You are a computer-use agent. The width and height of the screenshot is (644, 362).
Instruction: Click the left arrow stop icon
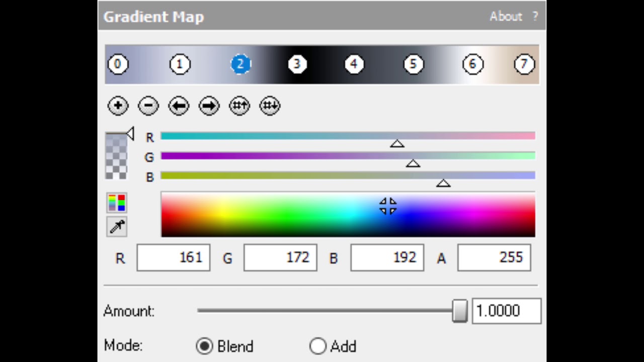(x=179, y=106)
